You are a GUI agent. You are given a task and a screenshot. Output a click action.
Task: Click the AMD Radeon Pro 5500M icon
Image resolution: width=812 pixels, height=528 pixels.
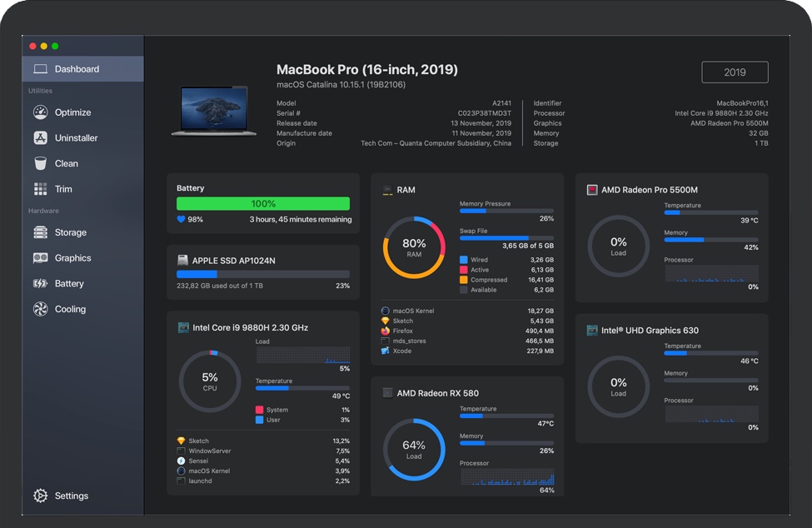(x=592, y=190)
